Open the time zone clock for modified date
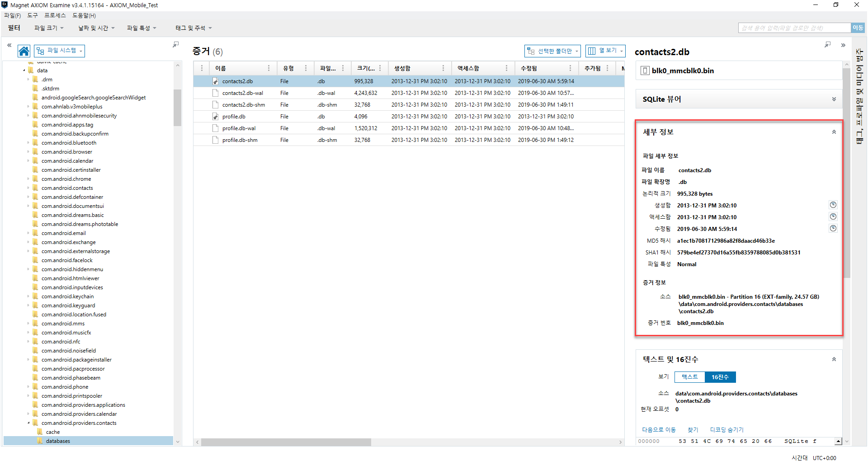Screen dimensions: 868x470 (833, 228)
